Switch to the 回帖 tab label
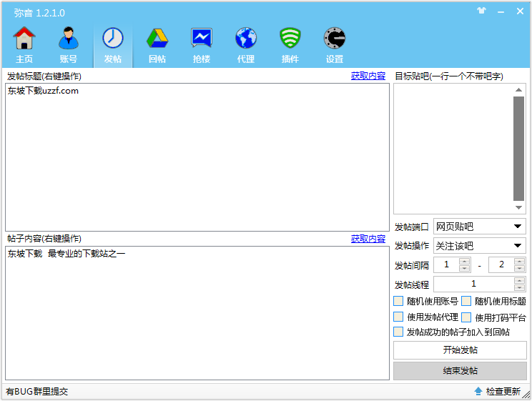Screen dimensions: 532x401 [x=157, y=59]
